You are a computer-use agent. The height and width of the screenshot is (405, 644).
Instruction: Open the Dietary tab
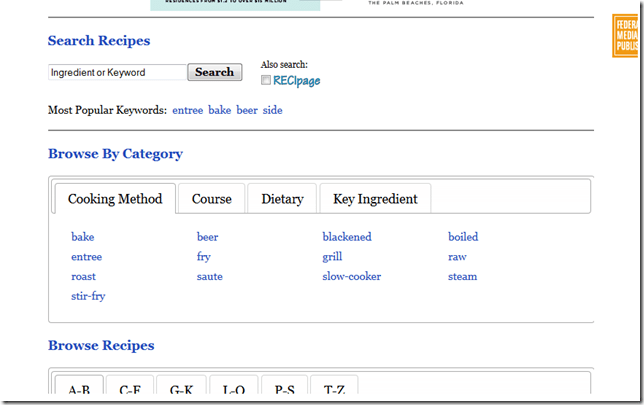click(x=282, y=199)
